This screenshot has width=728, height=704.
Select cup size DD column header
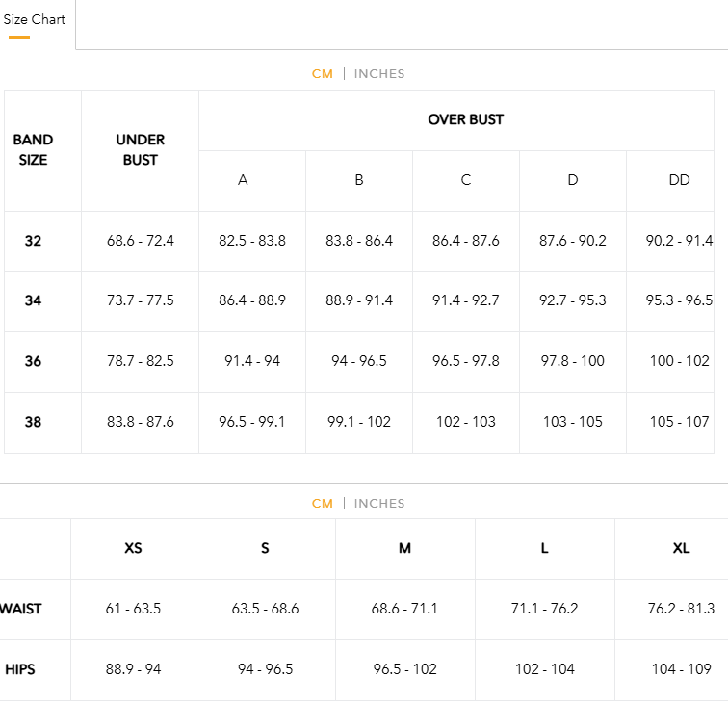tap(679, 180)
